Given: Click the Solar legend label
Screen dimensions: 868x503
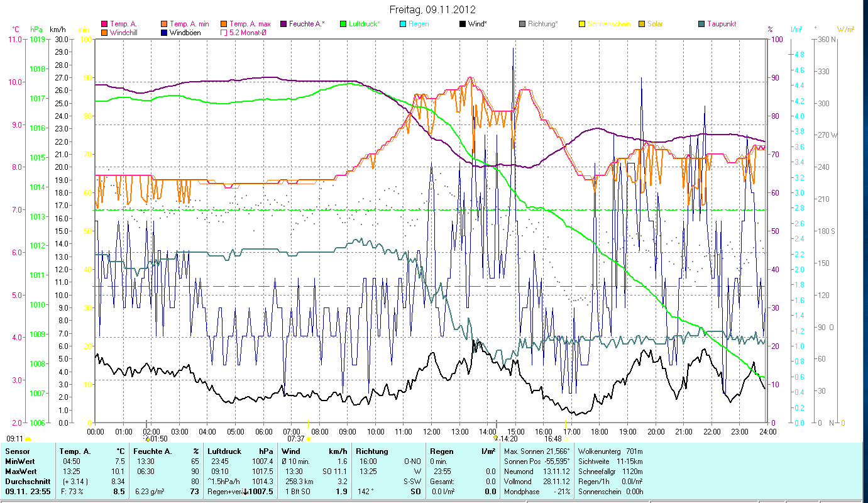Looking at the screenshot, I should pyautogui.click(x=656, y=24).
